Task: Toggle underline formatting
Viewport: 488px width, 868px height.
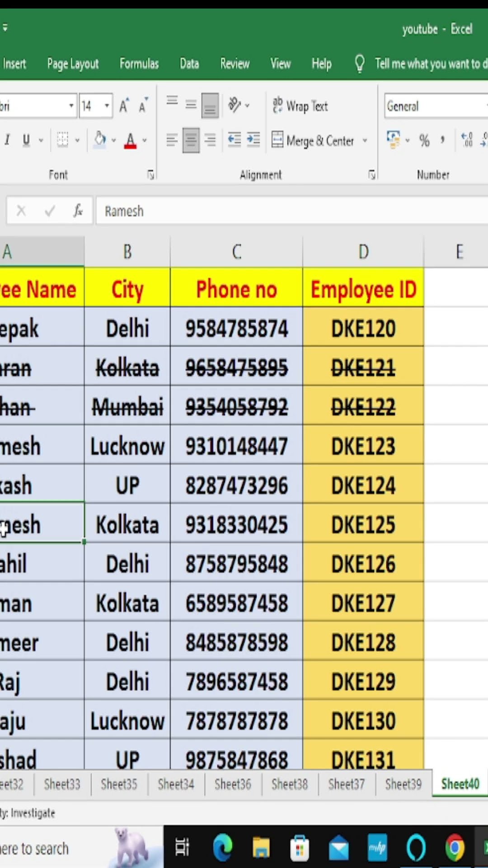Action: pyautogui.click(x=26, y=140)
